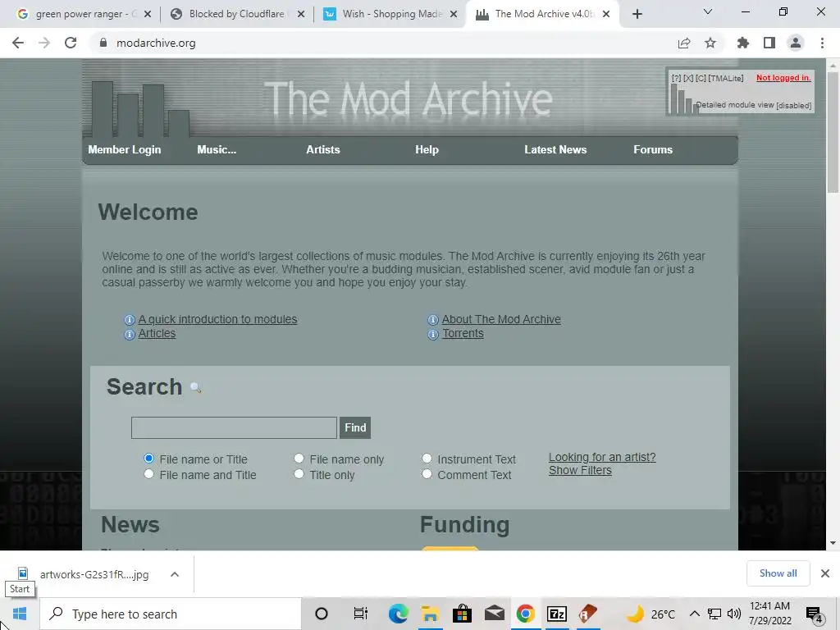Click Type here to search box
The image size is (840, 630).
click(171, 614)
